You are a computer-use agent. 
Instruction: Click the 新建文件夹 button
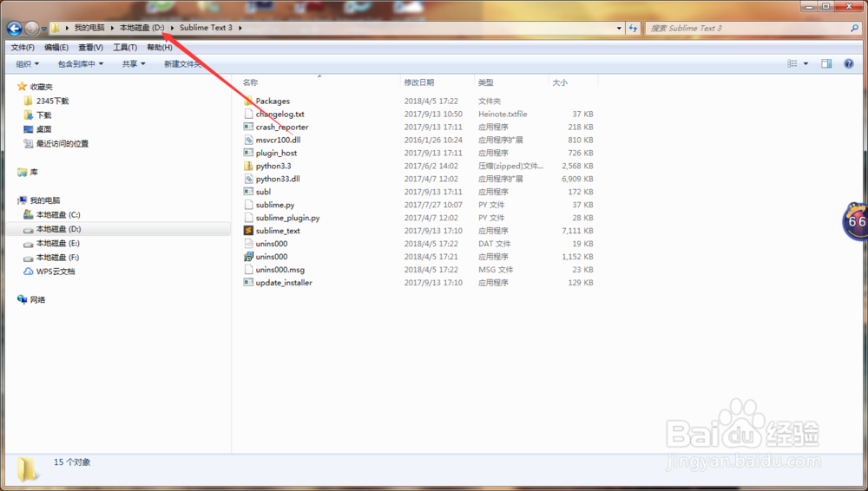pyautogui.click(x=182, y=64)
